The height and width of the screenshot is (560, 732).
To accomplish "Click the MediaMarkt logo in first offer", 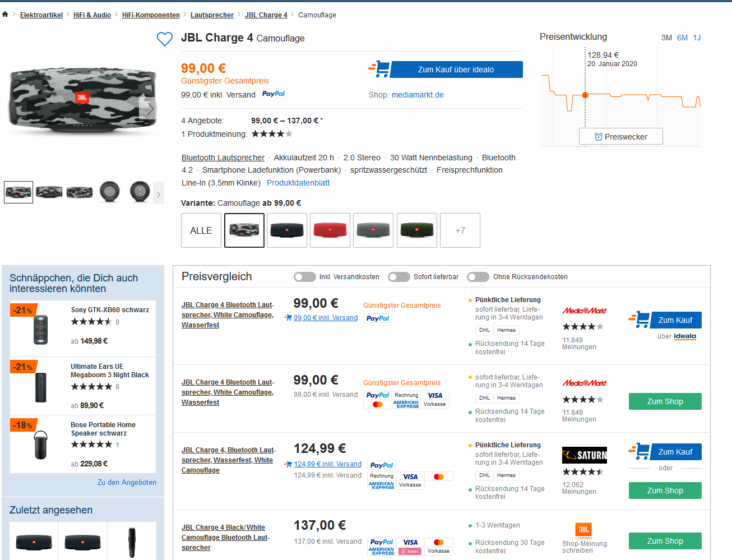I will click(x=584, y=311).
